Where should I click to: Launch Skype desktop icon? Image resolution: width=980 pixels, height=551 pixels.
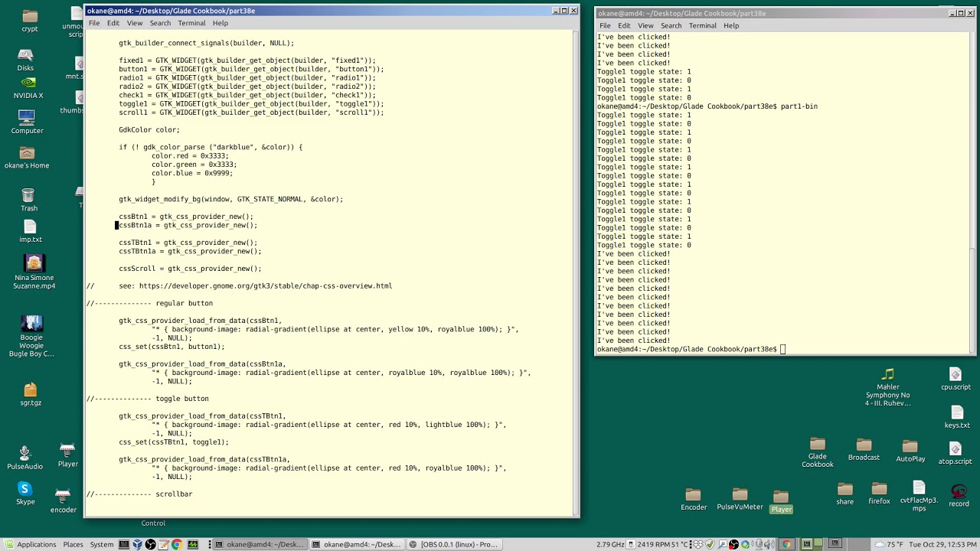pos(25,494)
